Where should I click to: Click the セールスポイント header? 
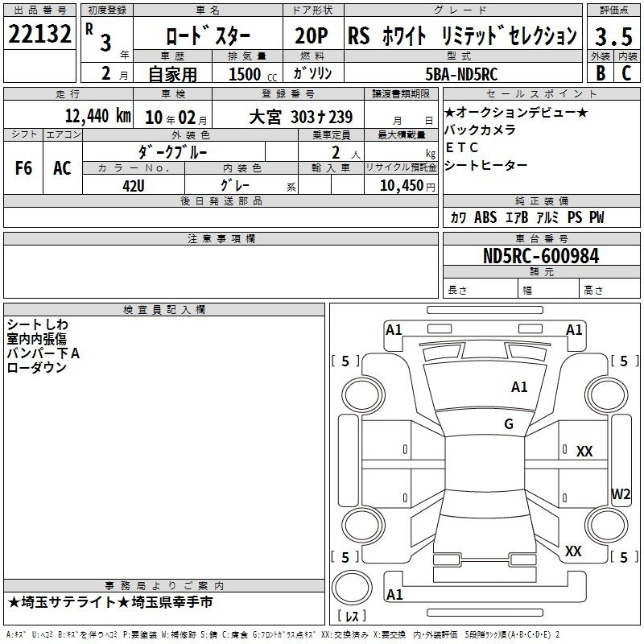(x=541, y=93)
